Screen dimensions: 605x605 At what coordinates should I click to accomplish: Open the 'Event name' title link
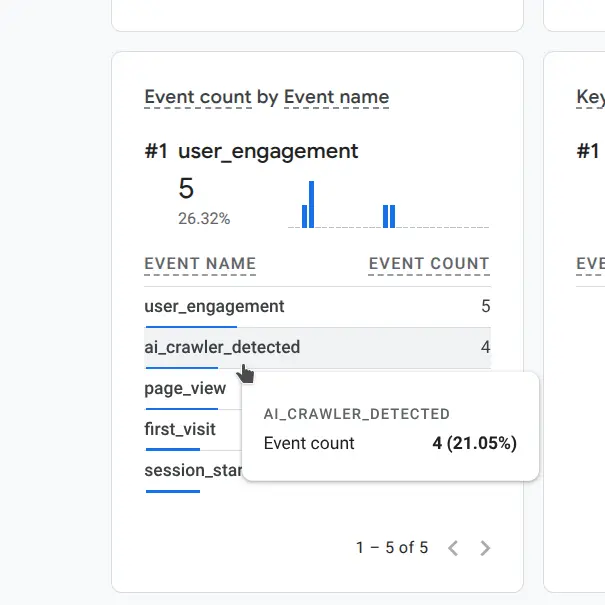click(336, 97)
